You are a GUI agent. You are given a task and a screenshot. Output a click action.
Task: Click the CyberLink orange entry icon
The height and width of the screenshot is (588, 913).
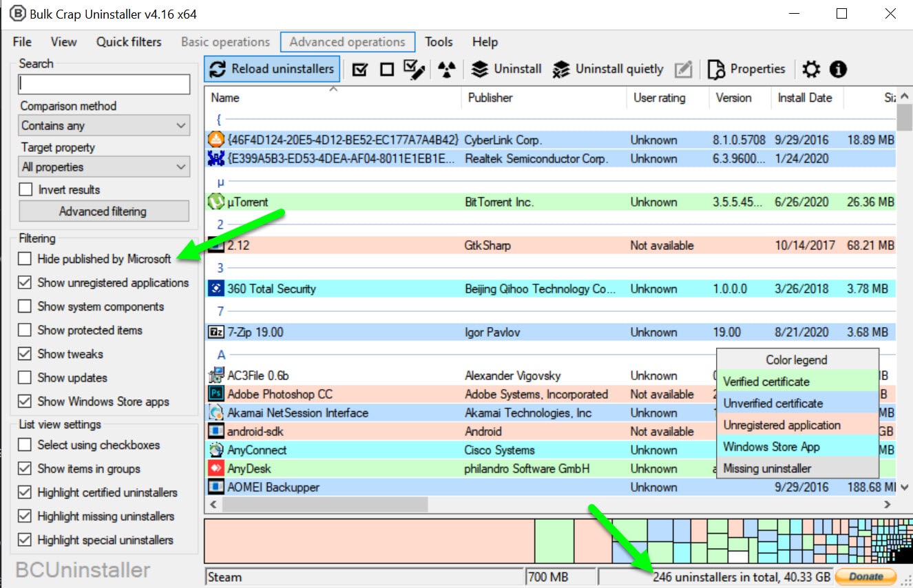[x=216, y=140]
